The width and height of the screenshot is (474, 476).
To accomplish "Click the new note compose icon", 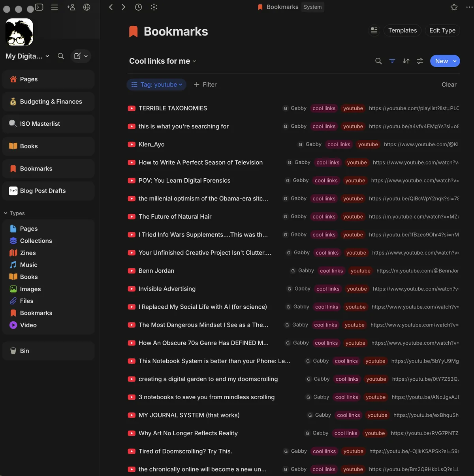I will coord(77,56).
